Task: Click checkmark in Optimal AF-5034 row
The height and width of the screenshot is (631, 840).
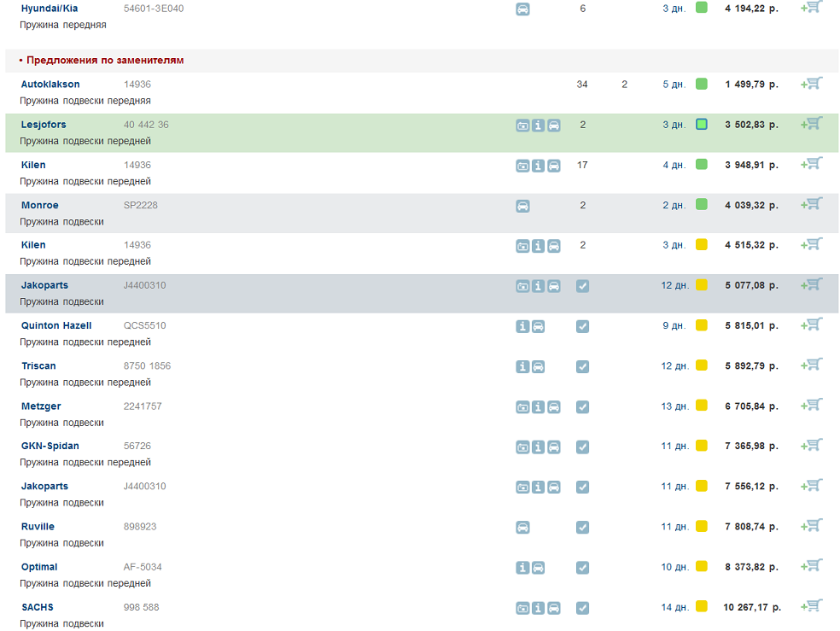Action: [582, 568]
